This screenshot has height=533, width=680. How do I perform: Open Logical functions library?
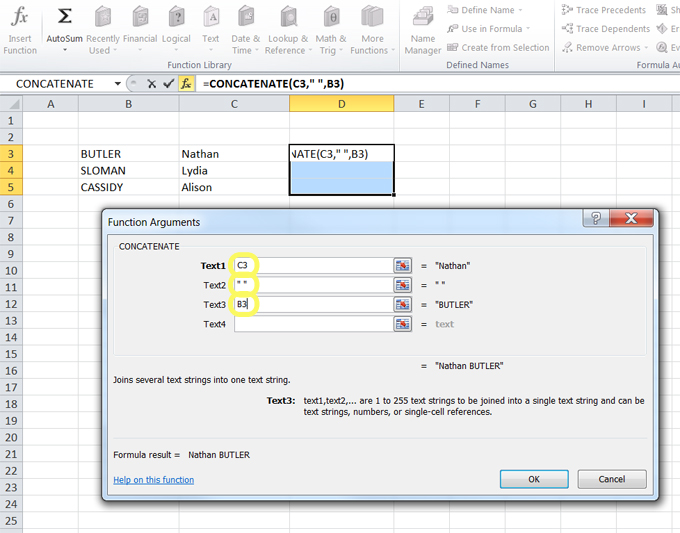176,30
